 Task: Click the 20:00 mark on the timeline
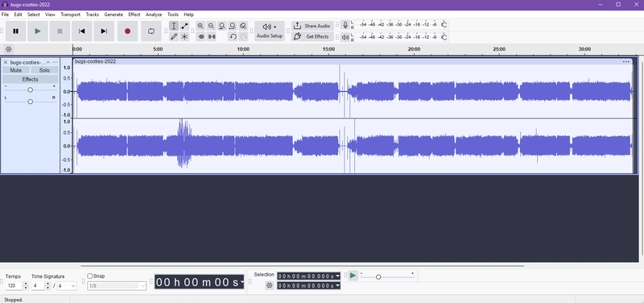[x=414, y=49]
